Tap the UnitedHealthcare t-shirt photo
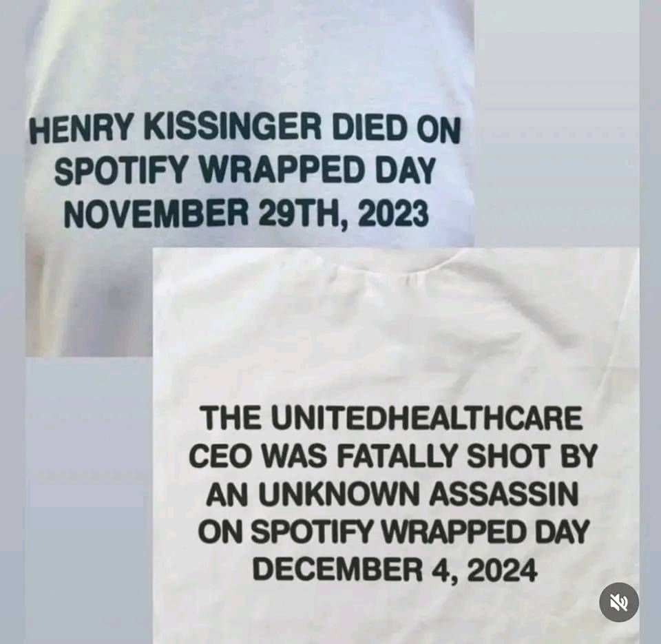Screen dimensions: 661x644 coord(396,446)
